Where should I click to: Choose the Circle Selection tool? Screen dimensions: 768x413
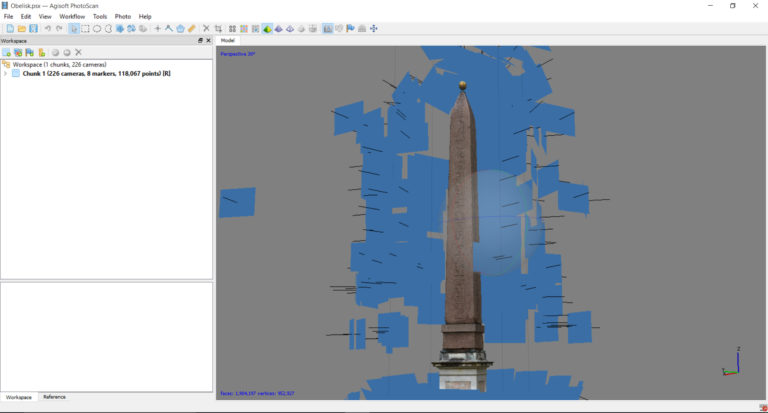tap(97, 28)
